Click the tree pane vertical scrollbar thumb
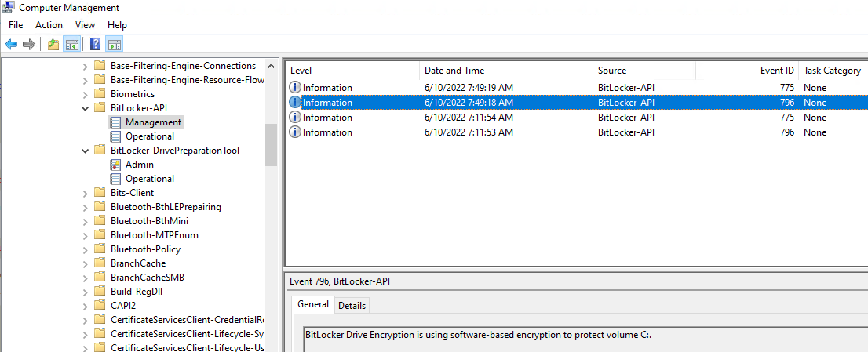The height and width of the screenshot is (352, 868). pos(271,145)
